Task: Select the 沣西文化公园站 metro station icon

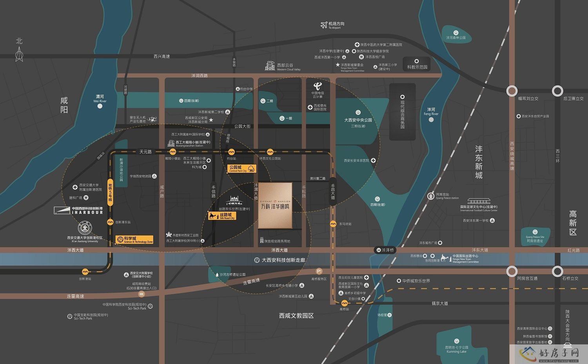Action: coord(270,152)
